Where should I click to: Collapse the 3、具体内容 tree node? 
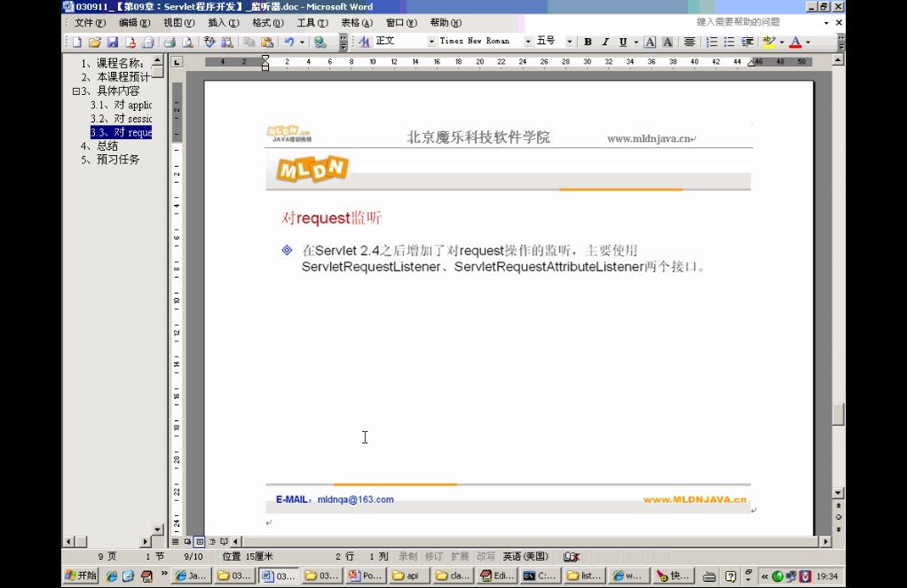75,91
